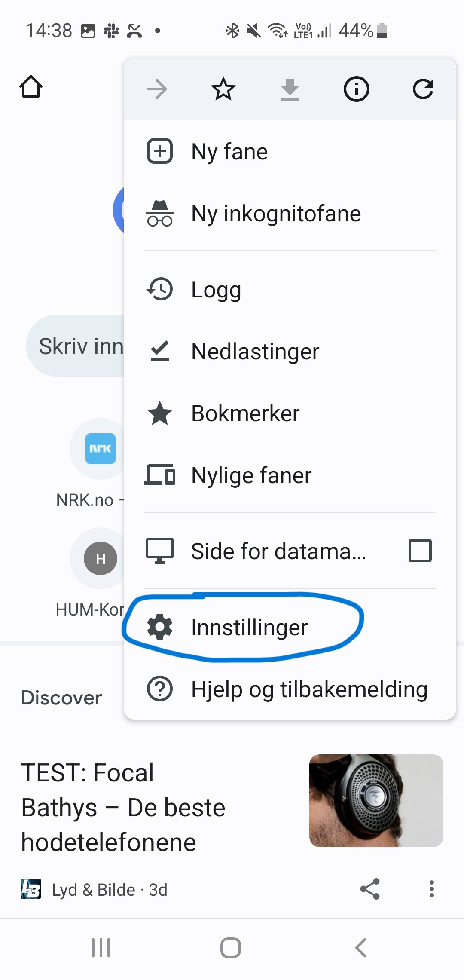Open Bokmerker
Viewport: 464px width, 980px height.
[x=245, y=413]
